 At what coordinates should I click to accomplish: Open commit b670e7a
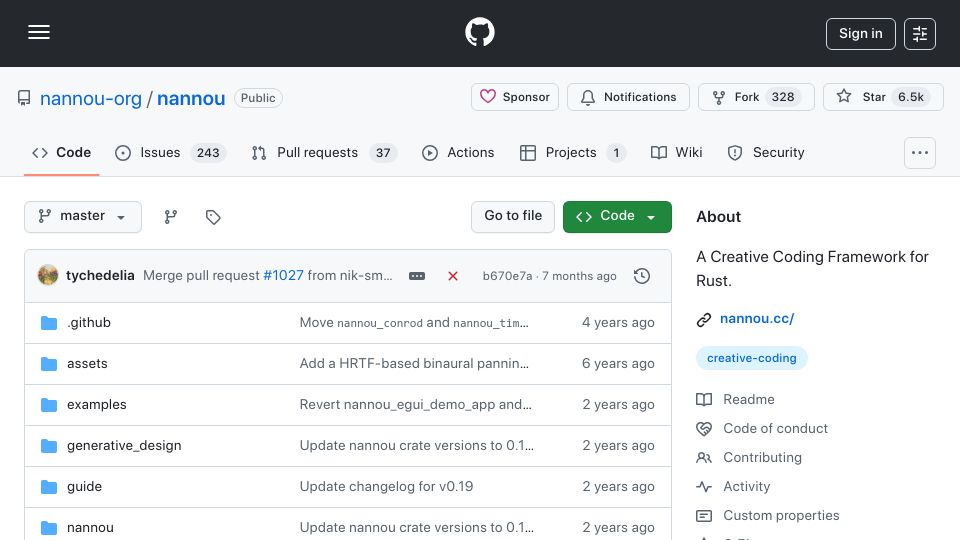[x=507, y=276]
